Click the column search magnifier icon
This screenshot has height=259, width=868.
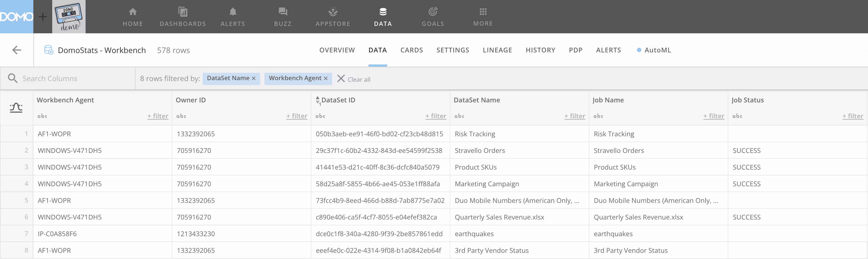(x=13, y=78)
